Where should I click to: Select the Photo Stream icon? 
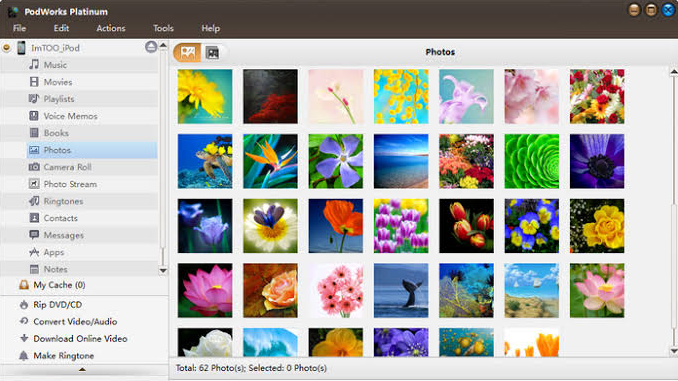click(34, 184)
